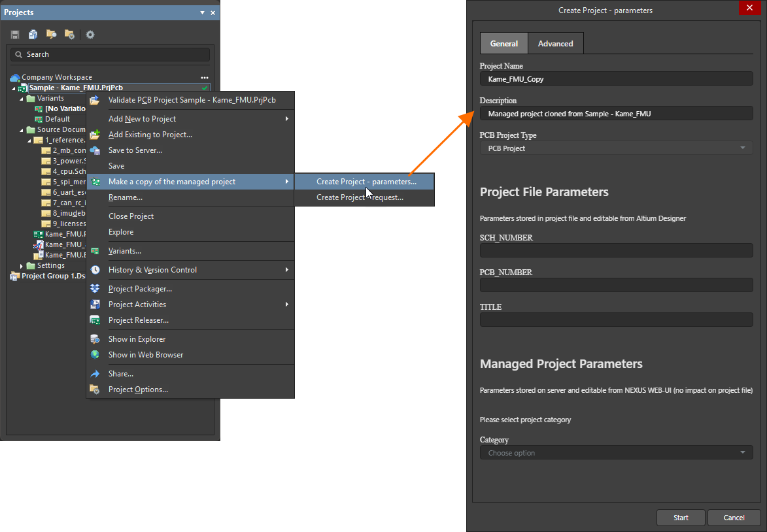Click the folder with magnifier toolbar icon
Screen dimensions: 767x532
coord(51,35)
